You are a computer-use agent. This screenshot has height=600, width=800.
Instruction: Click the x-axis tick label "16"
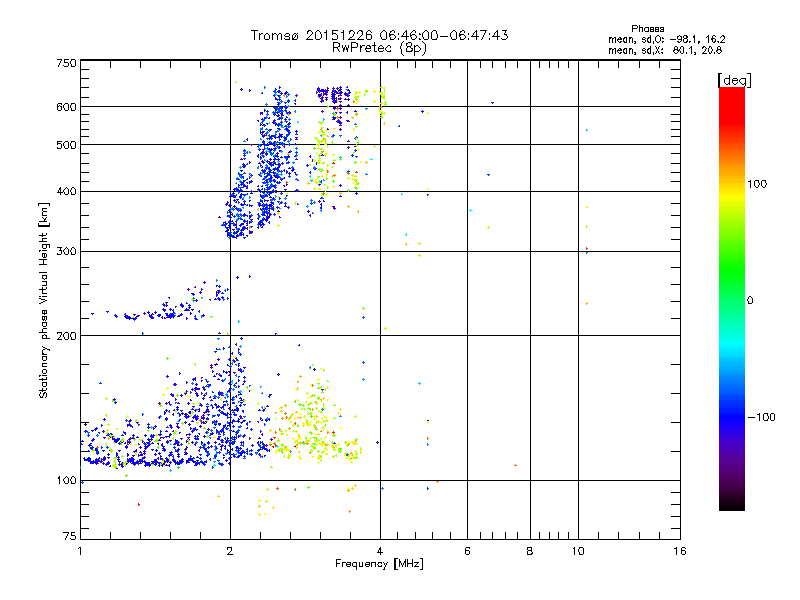680,551
